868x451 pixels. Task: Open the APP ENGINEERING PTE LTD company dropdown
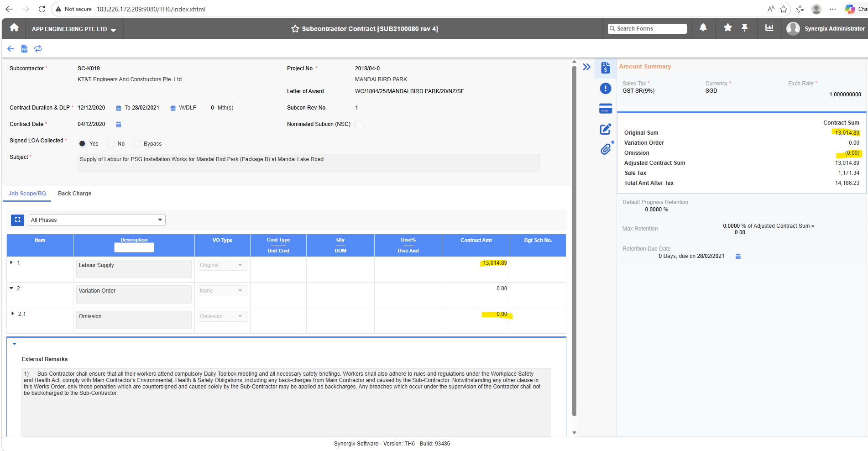(74, 29)
